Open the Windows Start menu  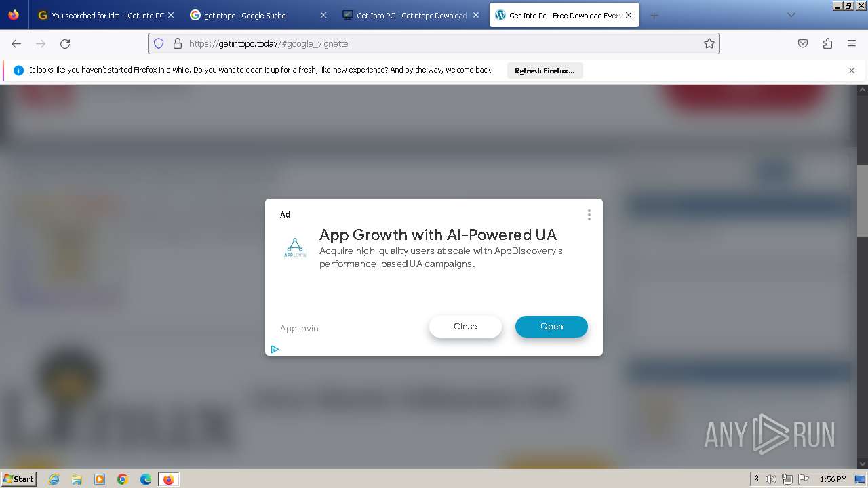(19, 479)
